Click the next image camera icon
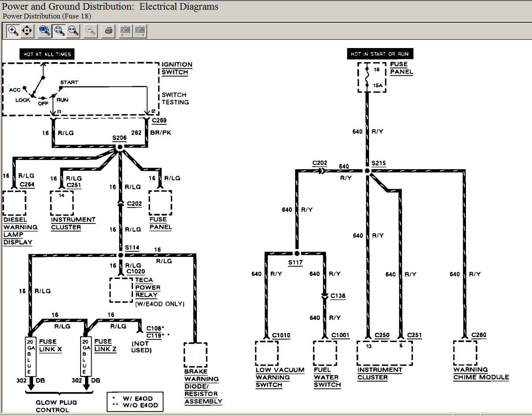 point(140,31)
